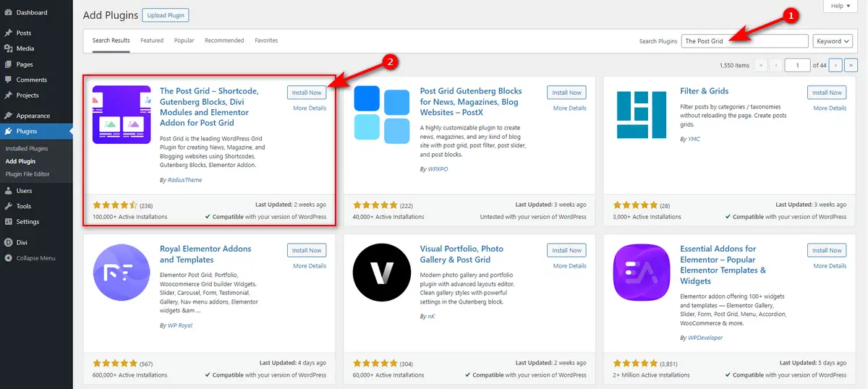Switch to the Recommended tab

(224, 40)
